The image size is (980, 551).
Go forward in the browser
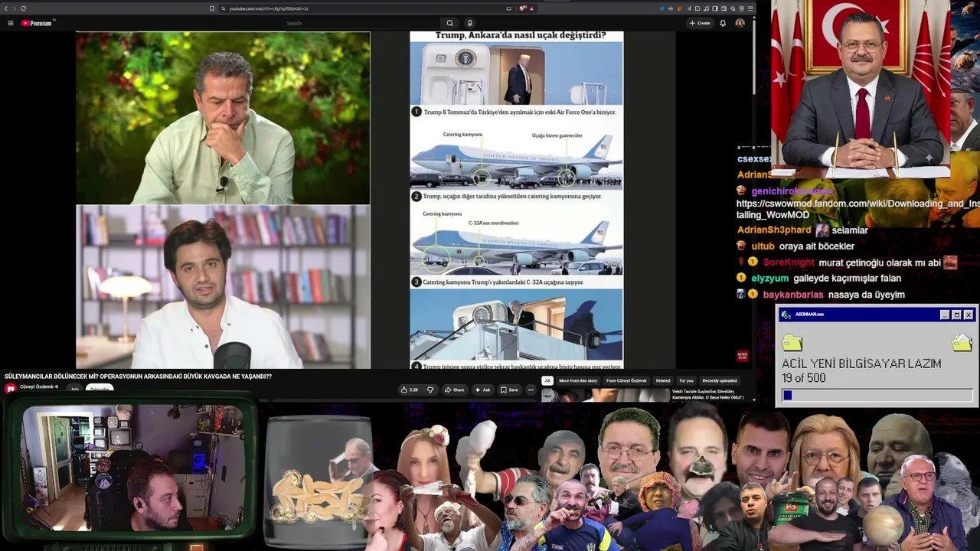point(14,8)
